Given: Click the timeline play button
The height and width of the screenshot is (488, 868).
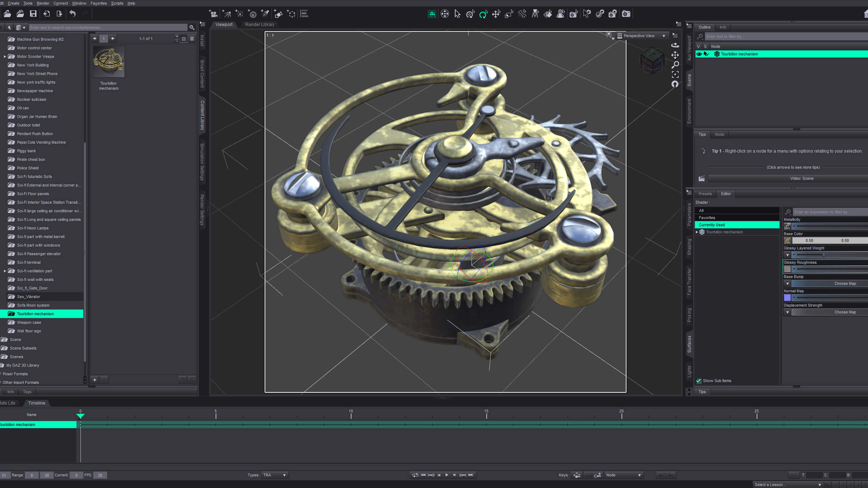Looking at the screenshot, I should tap(447, 475).
